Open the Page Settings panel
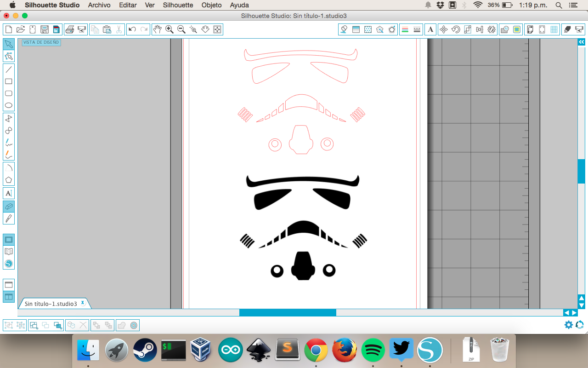The height and width of the screenshot is (368, 588). coord(530,29)
